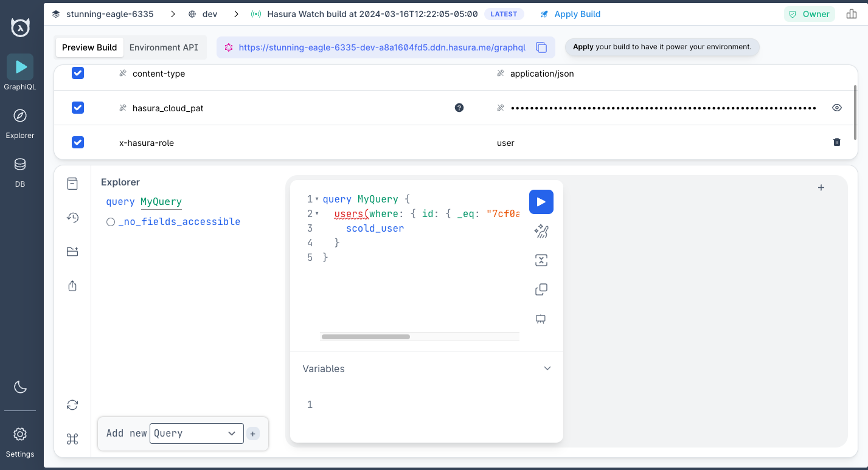Click breadcrumb chevron after stunning-eagle-6335

(x=173, y=14)
